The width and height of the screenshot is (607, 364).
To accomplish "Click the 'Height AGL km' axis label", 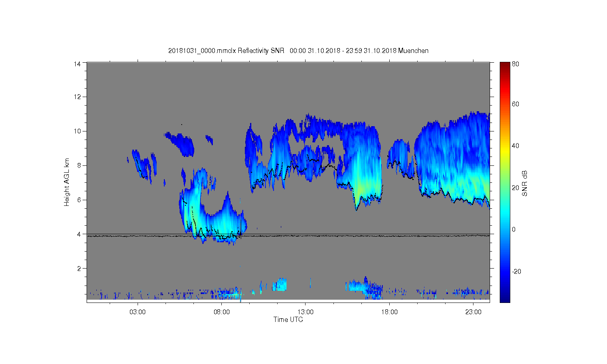I will point(67,182).
